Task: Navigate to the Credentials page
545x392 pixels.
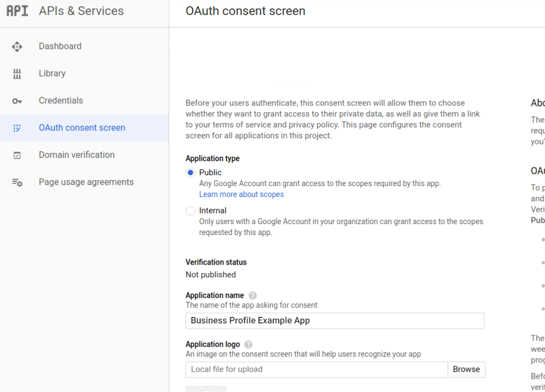Action: coord(61,100)
